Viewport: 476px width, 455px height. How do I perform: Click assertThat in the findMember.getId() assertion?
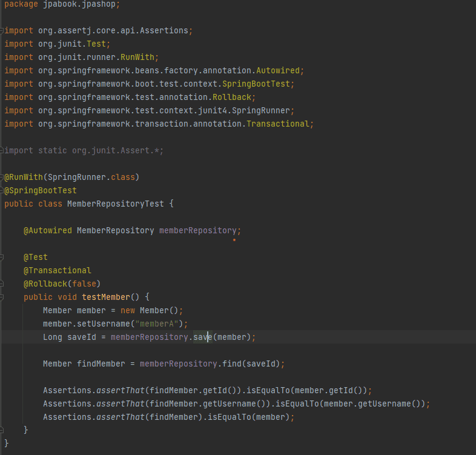[121, 391]
